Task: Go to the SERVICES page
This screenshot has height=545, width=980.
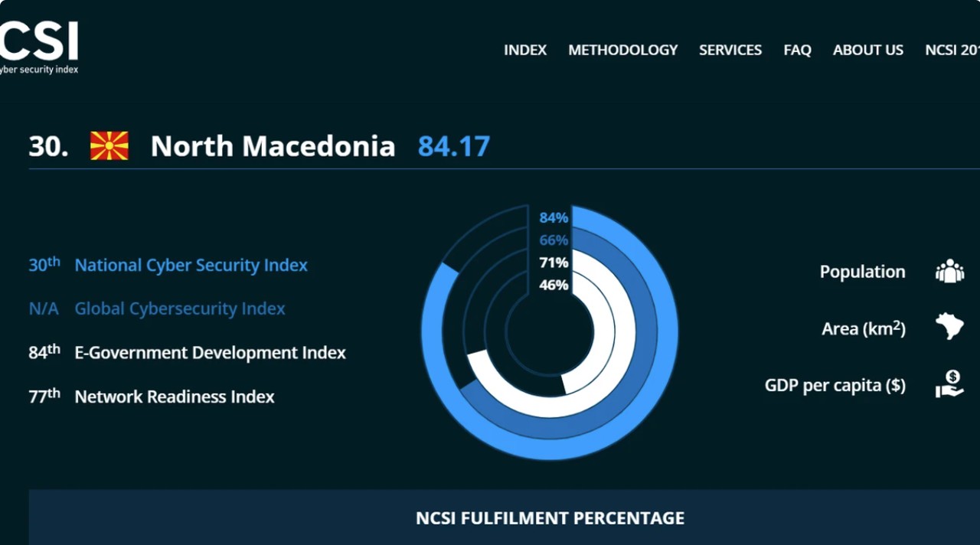Action: (x=730, y=50)
